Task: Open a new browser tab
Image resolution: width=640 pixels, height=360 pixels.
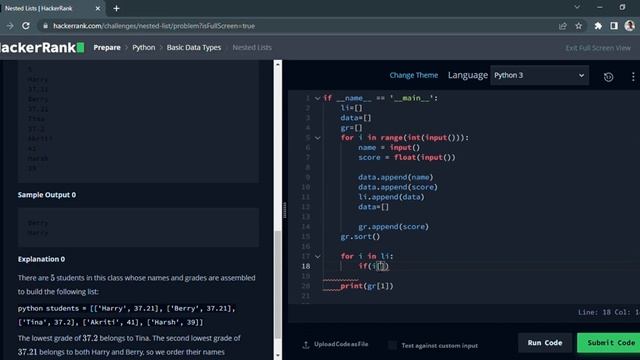Action: [116, 8]
